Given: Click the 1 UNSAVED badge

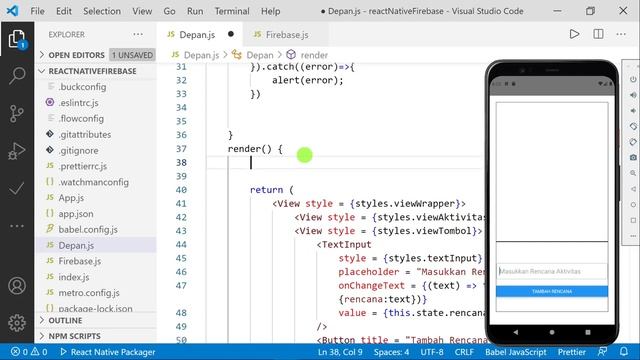Looking at the screenshot, I should [x=132, y=55].
